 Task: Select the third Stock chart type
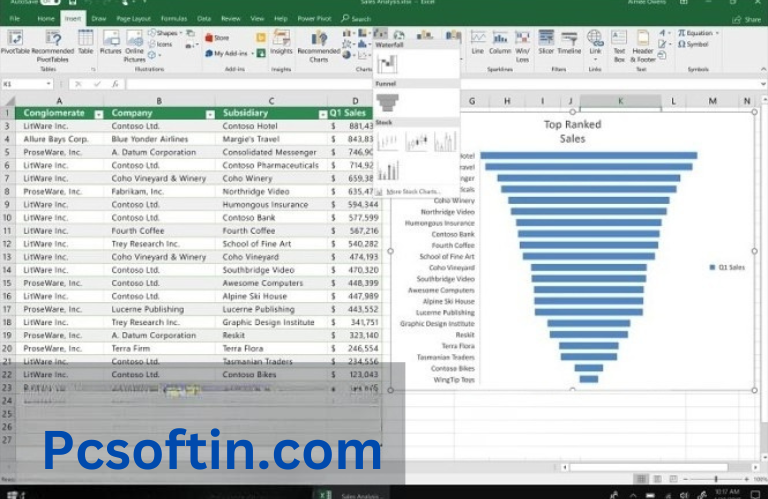(445, 142)
